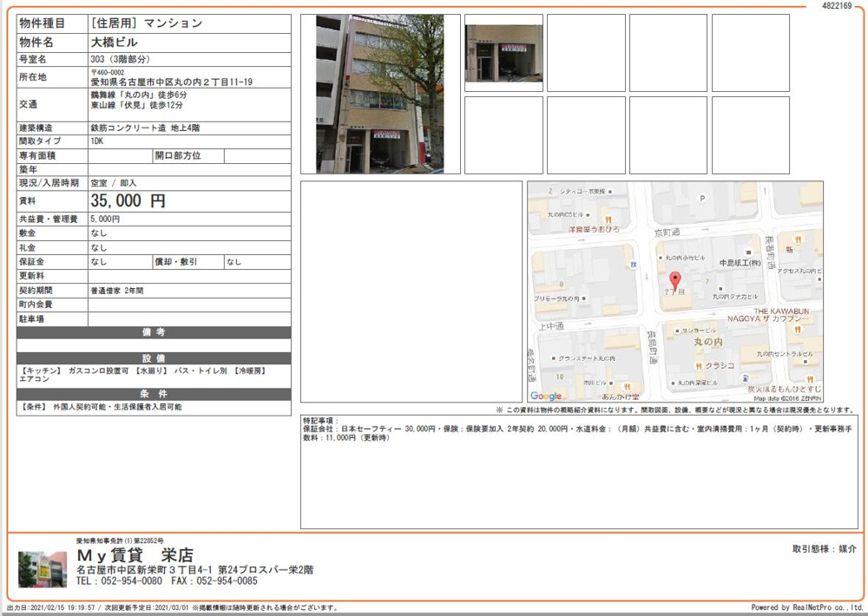Image resolution: width=868 pixels, height=616 pixels.
Task: Click Powered by RealNetPro footer text
Action: coord(806,607)
